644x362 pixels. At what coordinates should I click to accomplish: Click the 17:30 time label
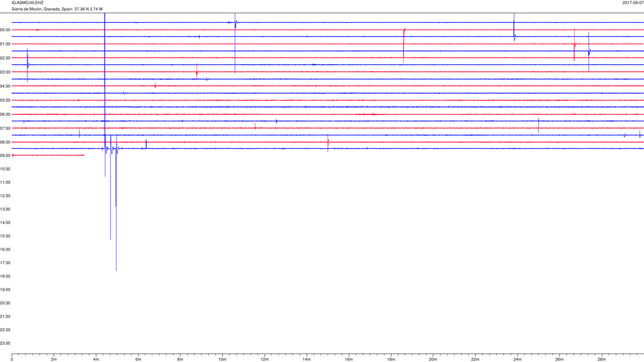click(x=5, y=263)
